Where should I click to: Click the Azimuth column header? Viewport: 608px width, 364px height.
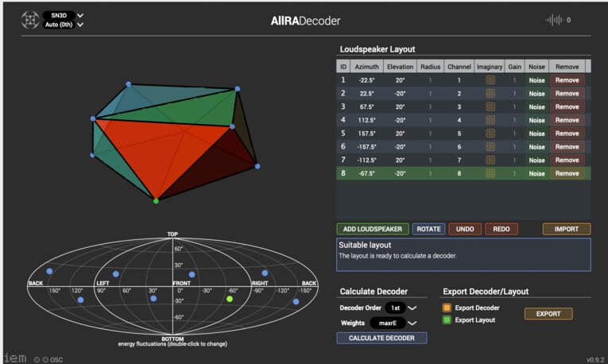pyautogui.click(x=366, y=66)
